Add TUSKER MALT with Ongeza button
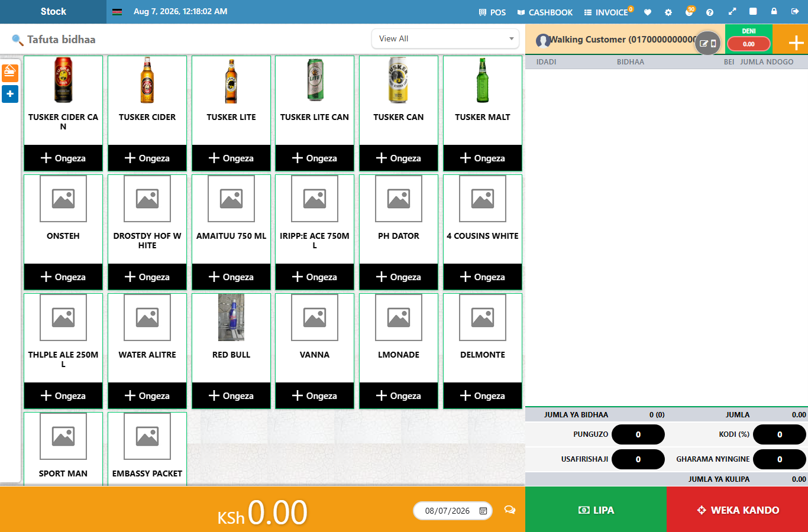This screenshot has height=532, width=808. coord(483,158)
